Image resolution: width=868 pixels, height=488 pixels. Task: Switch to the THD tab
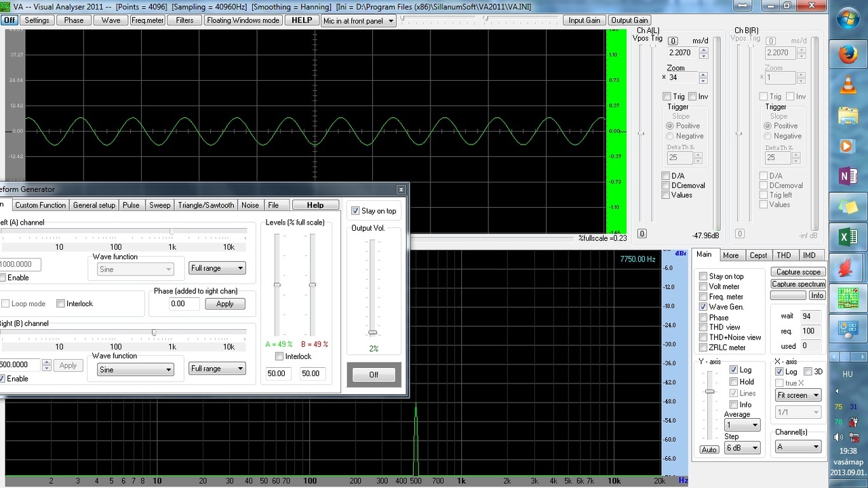(783, 255)
